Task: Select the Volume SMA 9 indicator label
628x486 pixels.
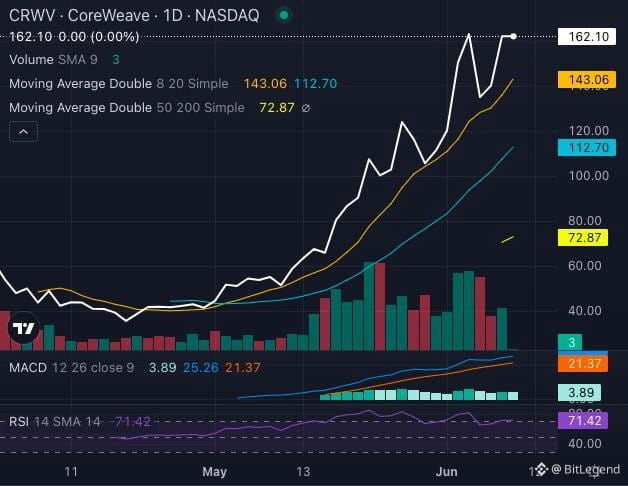Action: [53, 60]
